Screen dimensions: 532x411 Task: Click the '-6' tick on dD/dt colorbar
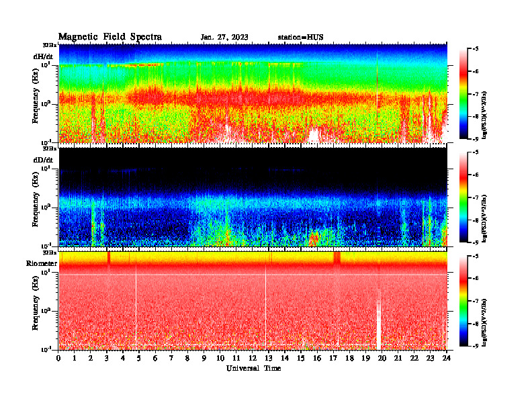tap(476, 175)
